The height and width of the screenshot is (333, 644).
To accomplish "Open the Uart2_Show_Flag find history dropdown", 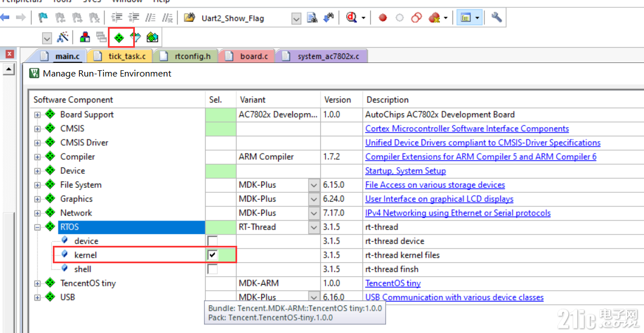I will click(296, 18).
